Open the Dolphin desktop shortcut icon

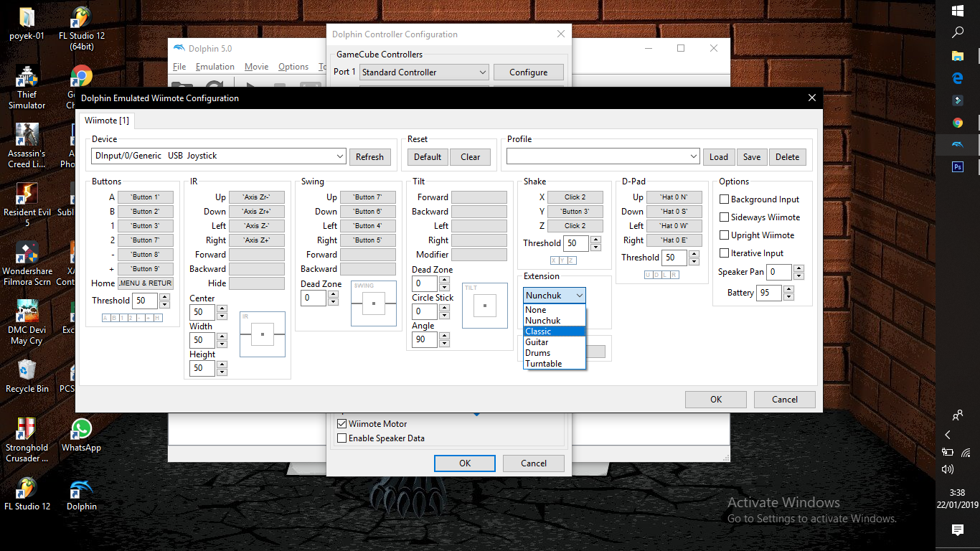pos(81,490)
